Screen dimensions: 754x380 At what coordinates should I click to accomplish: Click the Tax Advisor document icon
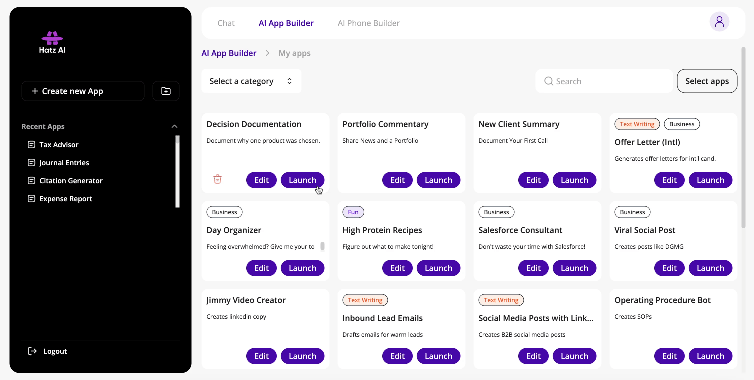(x=32, y=144)
